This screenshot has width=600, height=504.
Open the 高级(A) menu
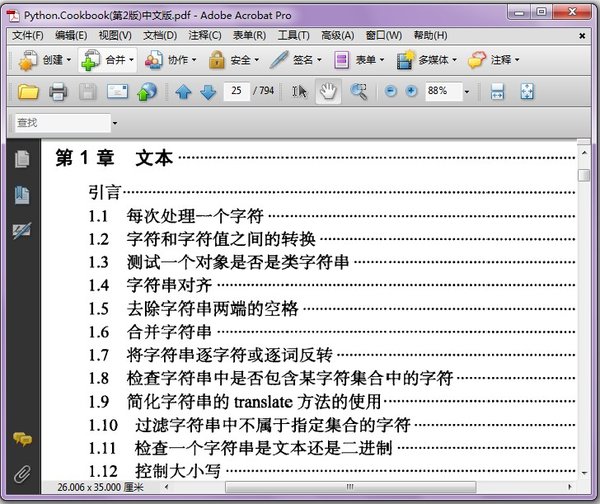(338, 36)
